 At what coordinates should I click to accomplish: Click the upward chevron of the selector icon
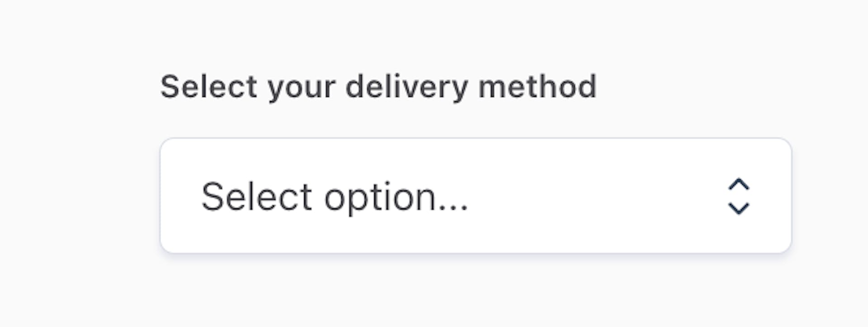[x=738, y=185]
